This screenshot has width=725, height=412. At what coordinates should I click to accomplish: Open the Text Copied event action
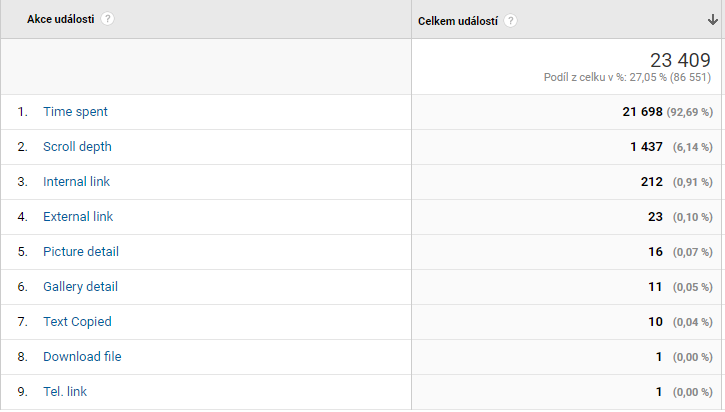coord(77,322)
